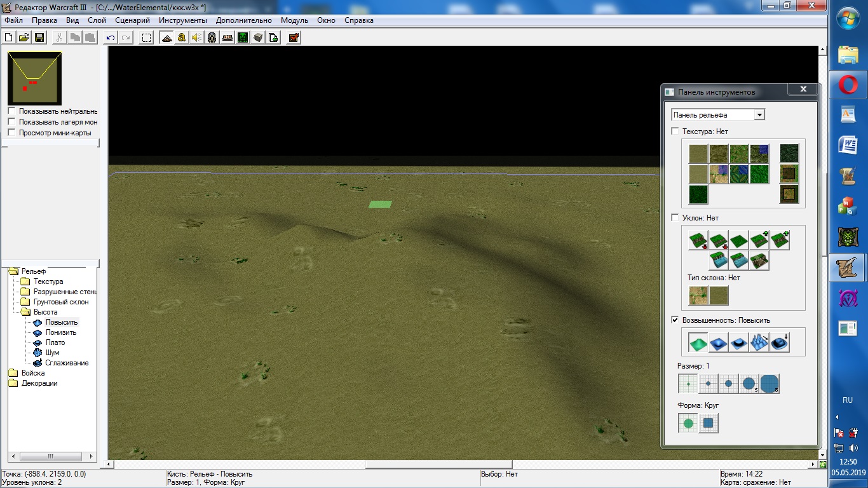Open the Сценарий menu
868x488 pixels.
tap(132, 20)
